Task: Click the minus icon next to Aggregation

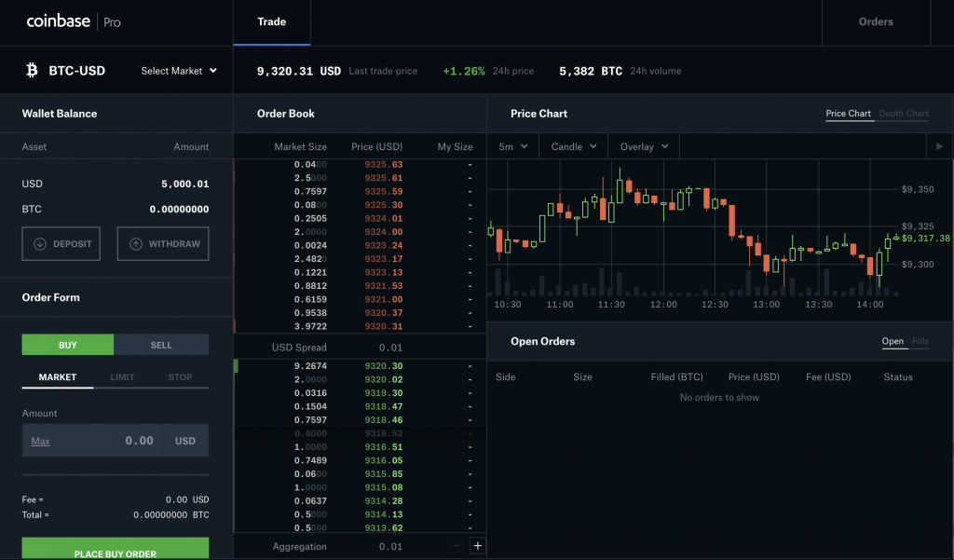Action: click(x=456, y=546)
